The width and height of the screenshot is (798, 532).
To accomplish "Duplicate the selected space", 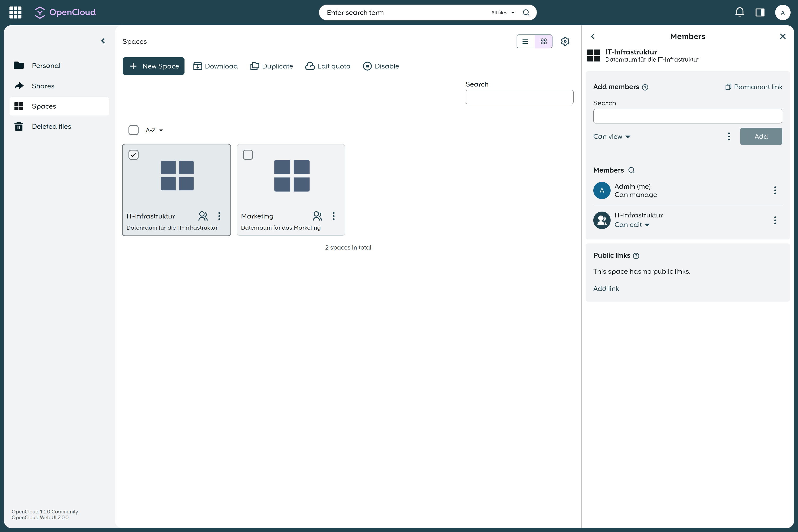I will click(x=272, y=66).
